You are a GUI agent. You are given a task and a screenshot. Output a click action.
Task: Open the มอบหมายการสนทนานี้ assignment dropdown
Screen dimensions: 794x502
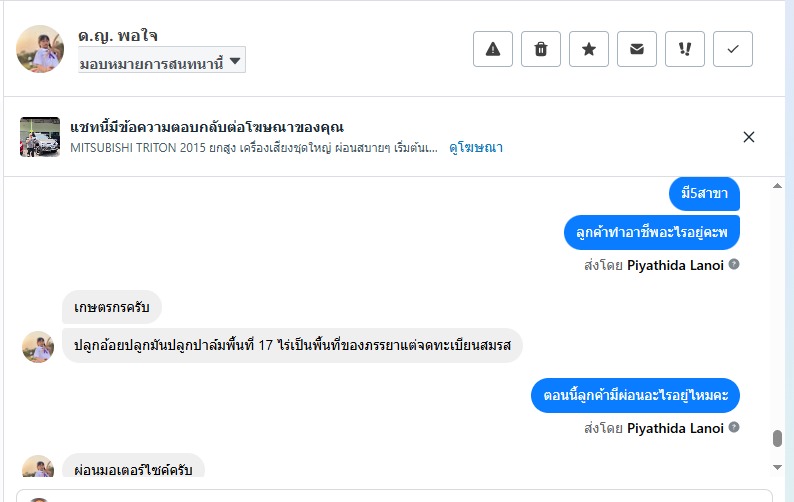point(161,62)
